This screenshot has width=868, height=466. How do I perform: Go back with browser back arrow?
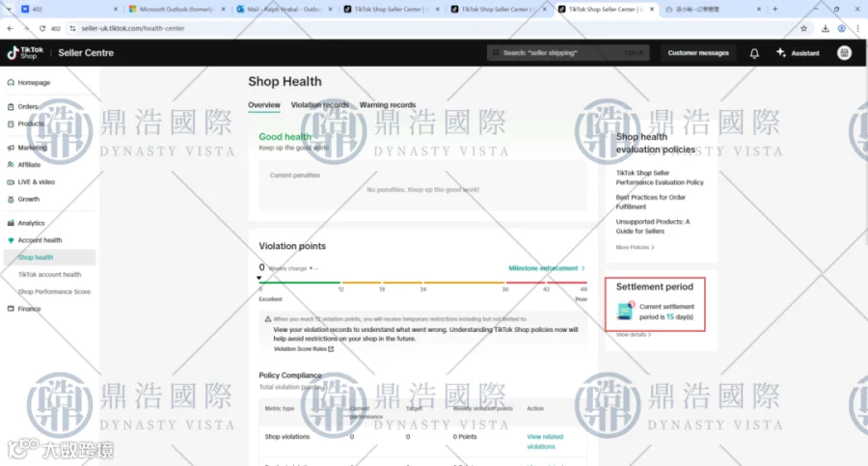[x=10, y=28]
